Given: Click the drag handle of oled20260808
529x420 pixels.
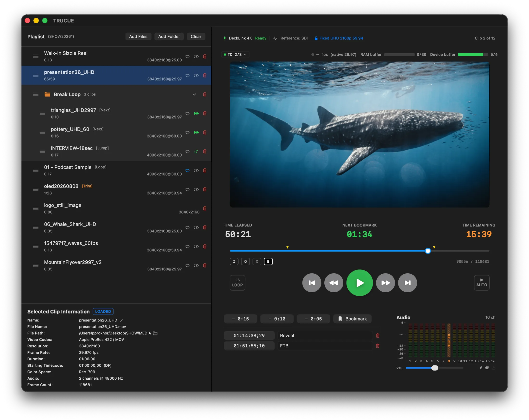Looking at the screenshot, I should 36,189.
